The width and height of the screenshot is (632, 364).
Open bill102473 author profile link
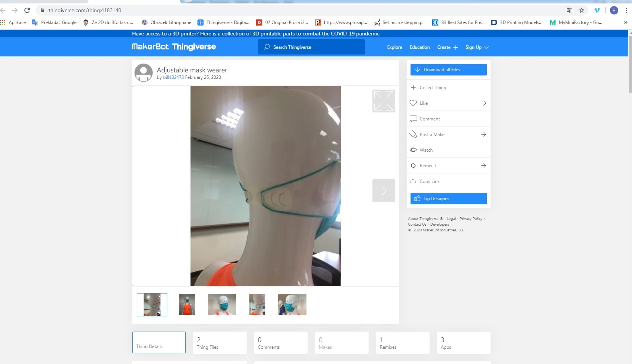173,77
